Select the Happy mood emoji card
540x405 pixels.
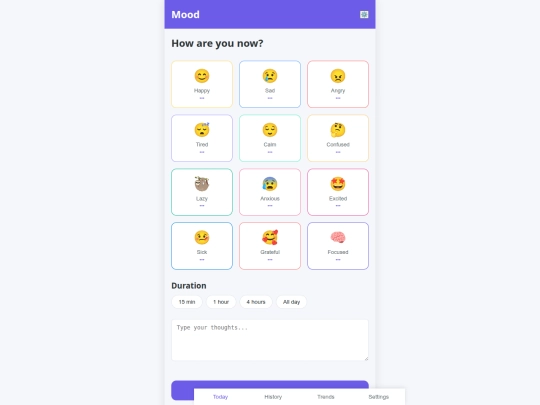(x=202, y=84)
